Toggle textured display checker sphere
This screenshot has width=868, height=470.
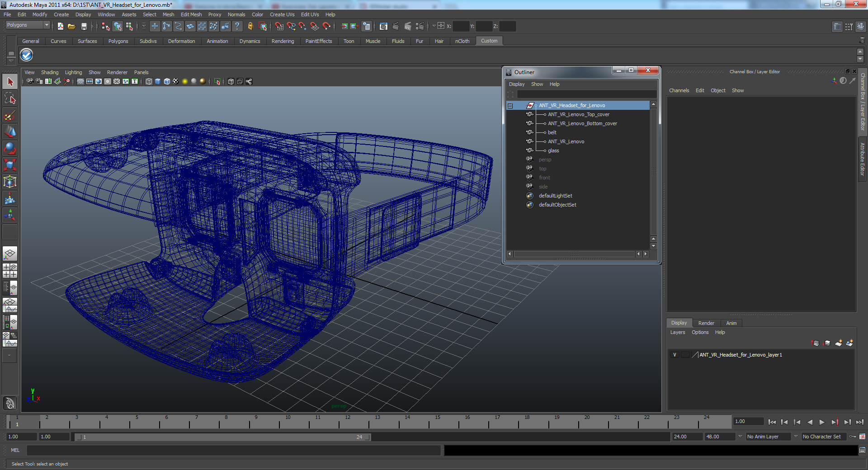(x=176, y=81)
